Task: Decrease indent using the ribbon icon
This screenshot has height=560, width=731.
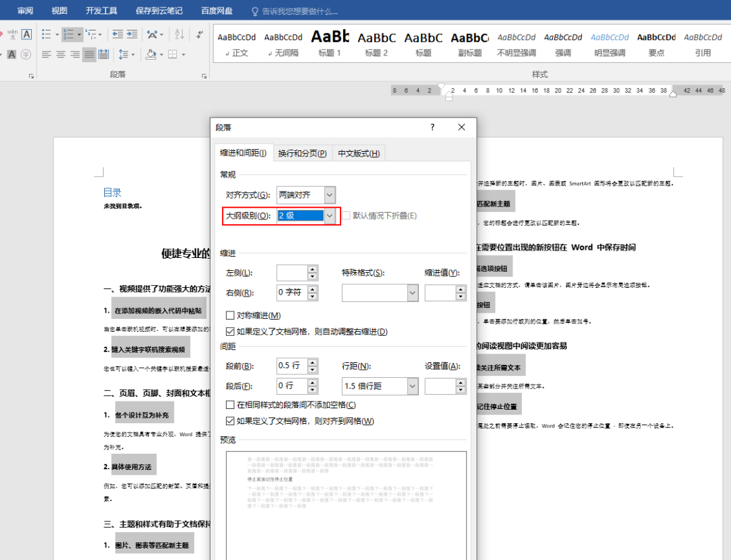Action: click(118, 34)
